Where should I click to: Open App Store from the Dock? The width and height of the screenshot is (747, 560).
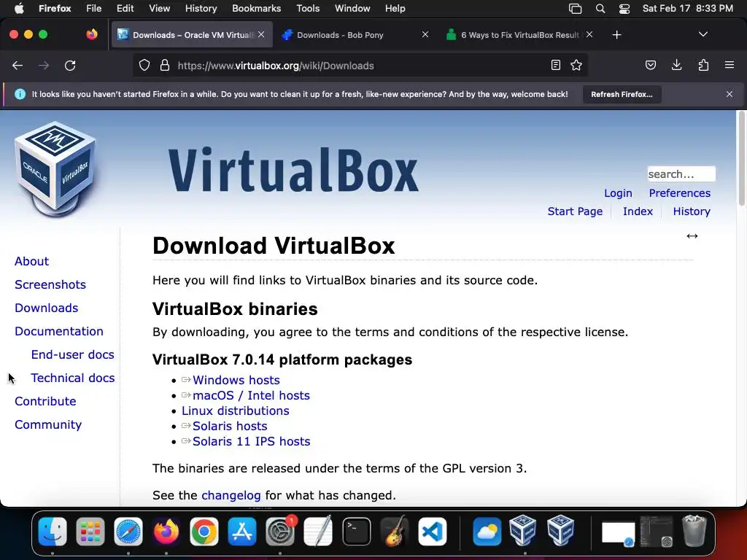[242, 532]
